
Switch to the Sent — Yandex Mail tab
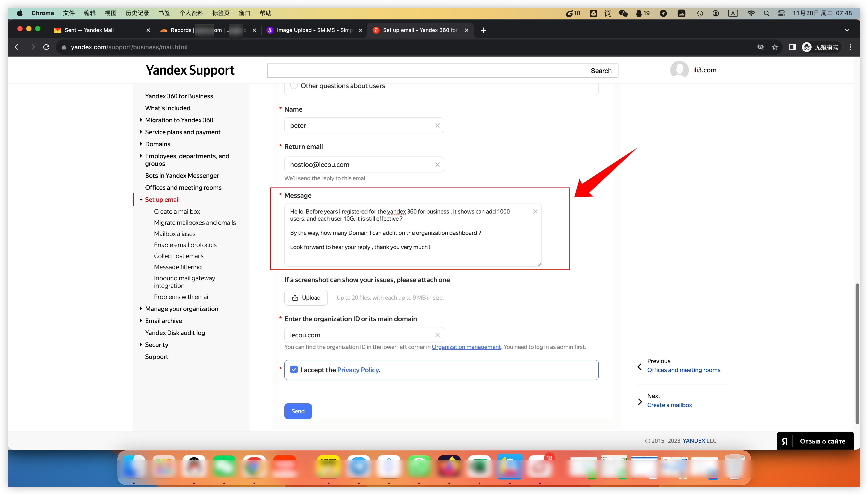89,30
